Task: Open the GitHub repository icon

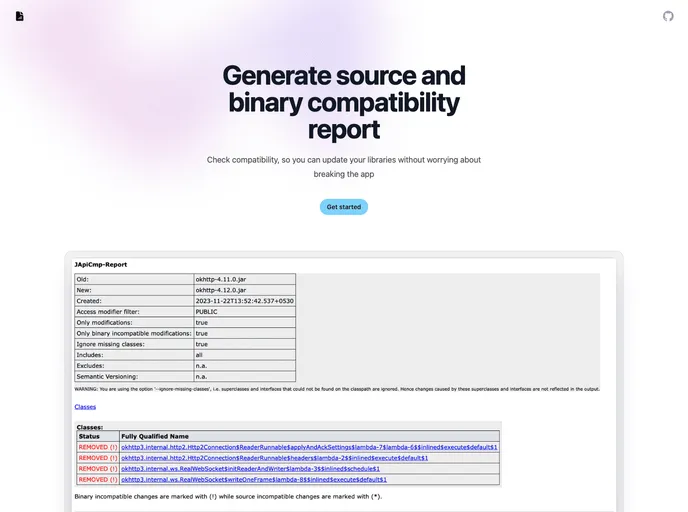Action: point(668,16)
